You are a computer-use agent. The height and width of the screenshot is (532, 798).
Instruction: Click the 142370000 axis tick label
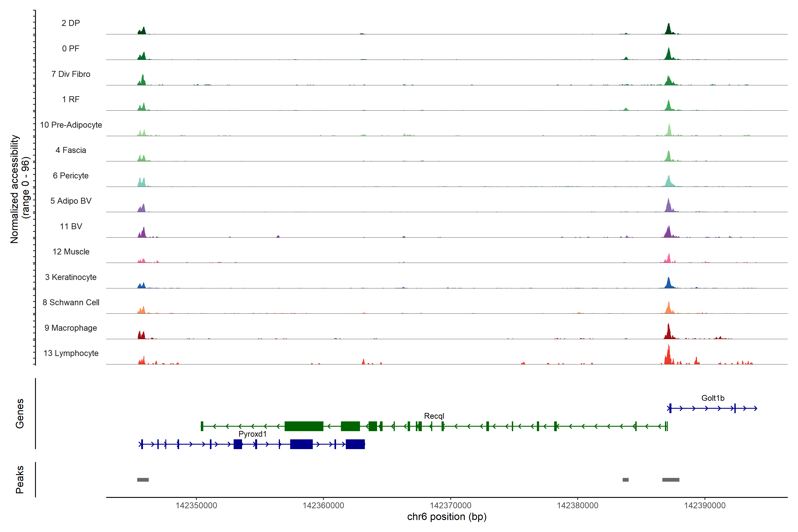450,505
